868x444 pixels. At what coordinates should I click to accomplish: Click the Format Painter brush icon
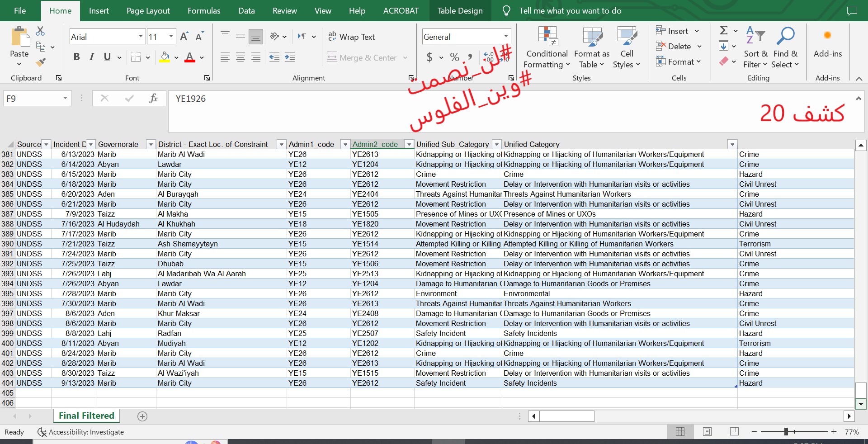coord(41,62)
